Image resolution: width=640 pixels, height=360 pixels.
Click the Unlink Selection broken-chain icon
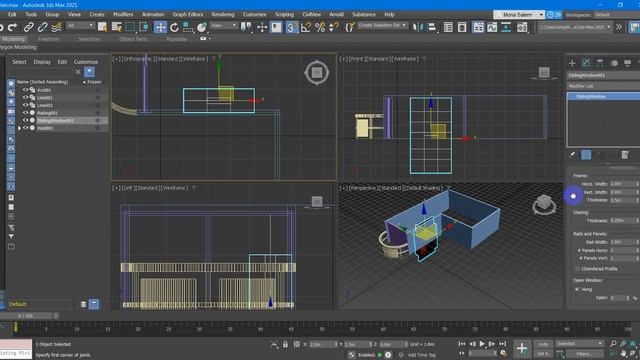(x=42, y=27)
